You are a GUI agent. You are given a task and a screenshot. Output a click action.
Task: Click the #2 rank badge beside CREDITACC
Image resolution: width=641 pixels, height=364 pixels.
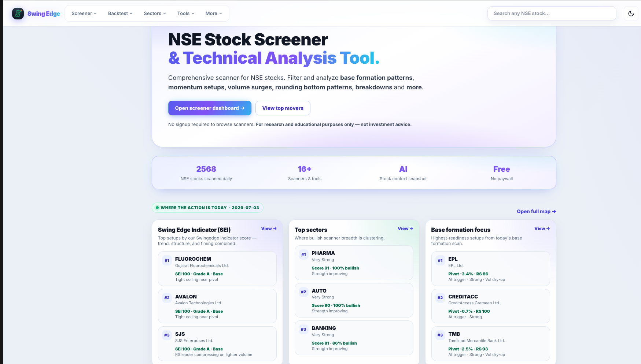[x=440, y=298]
